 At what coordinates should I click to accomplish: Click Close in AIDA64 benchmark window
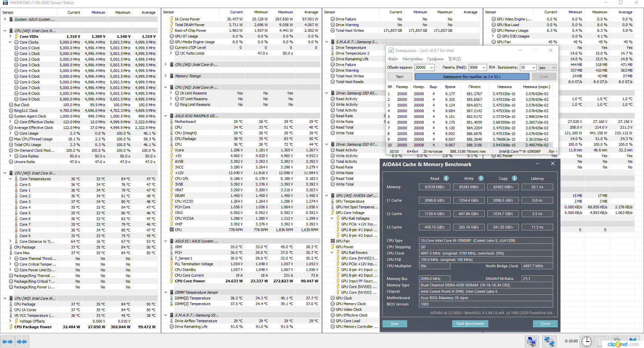pos(545,324)
